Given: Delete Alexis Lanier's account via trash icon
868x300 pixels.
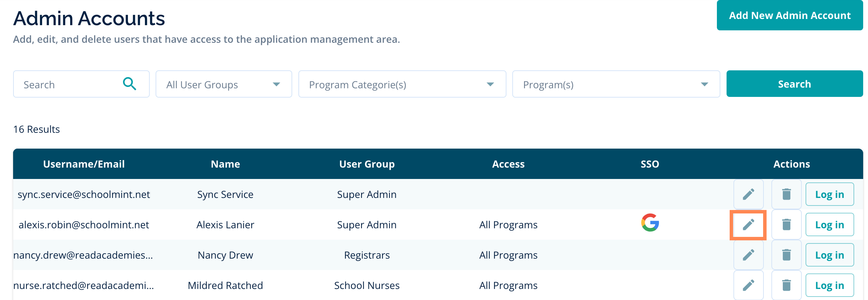Looking at the screenshot, I should (x=786, y=224).
